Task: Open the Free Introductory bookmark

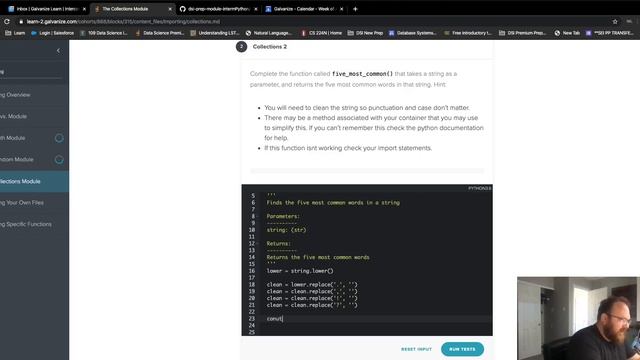Action: (468, 33)
